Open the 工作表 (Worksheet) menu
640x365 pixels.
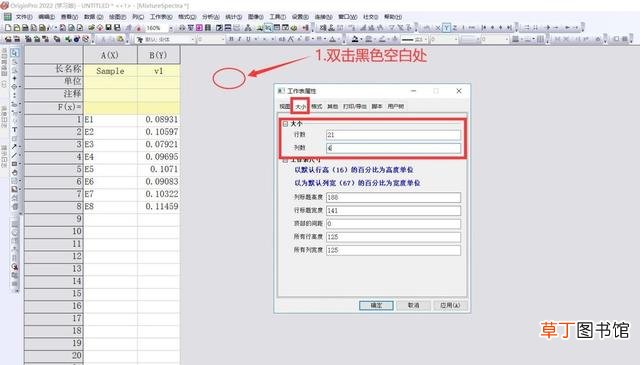tap(161, 17)
